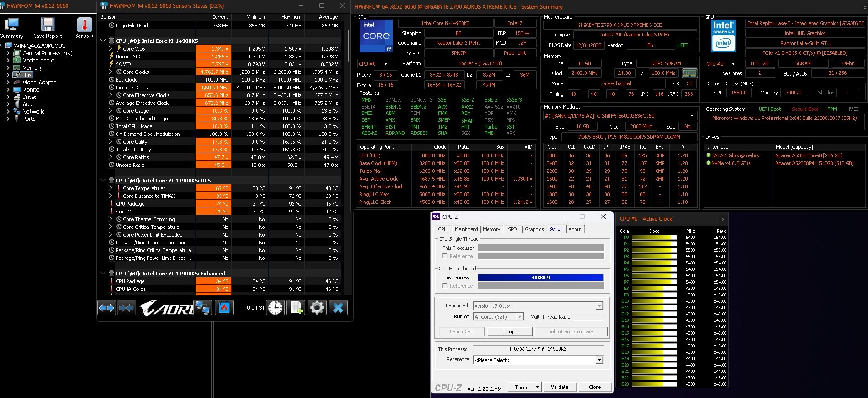Open the Tools dropdown arrow in CPU-Z
The image size is (868, 398).
click(x=537, y=387)
